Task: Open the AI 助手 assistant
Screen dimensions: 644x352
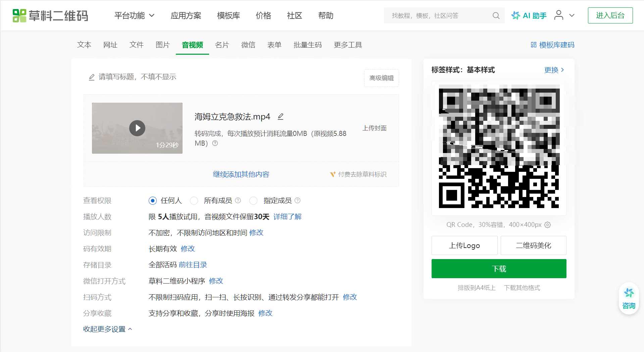Action: click(x=529, y=15)
